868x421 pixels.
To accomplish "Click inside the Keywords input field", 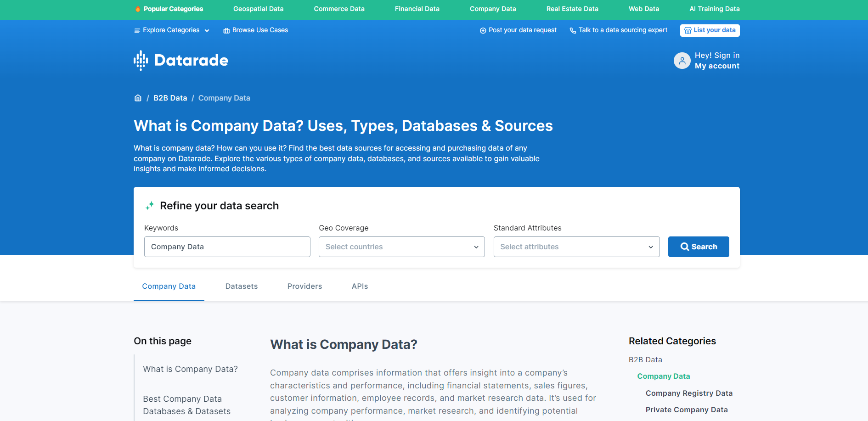I will [227, 247].
